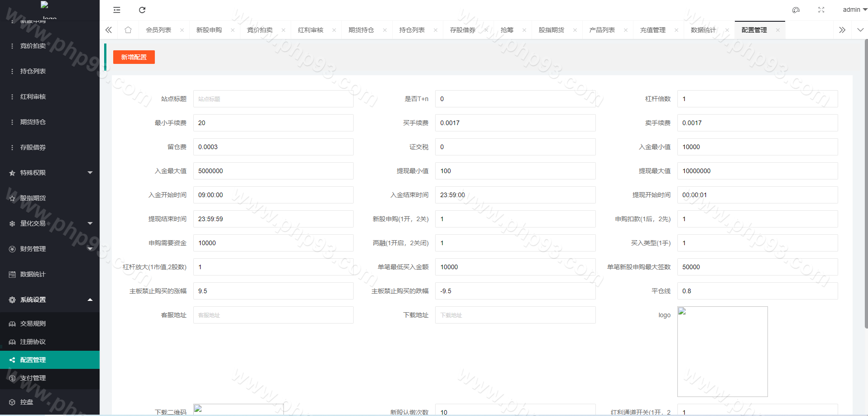Screen dimensions: 868x416
Task: Switch to the 产品列表 tab
Action: [x=602, y=30]
